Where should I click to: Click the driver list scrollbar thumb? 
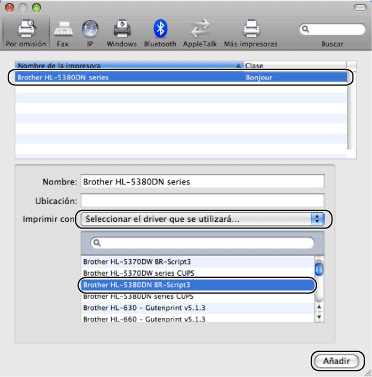pyautogui.click(x=319, y=269)
